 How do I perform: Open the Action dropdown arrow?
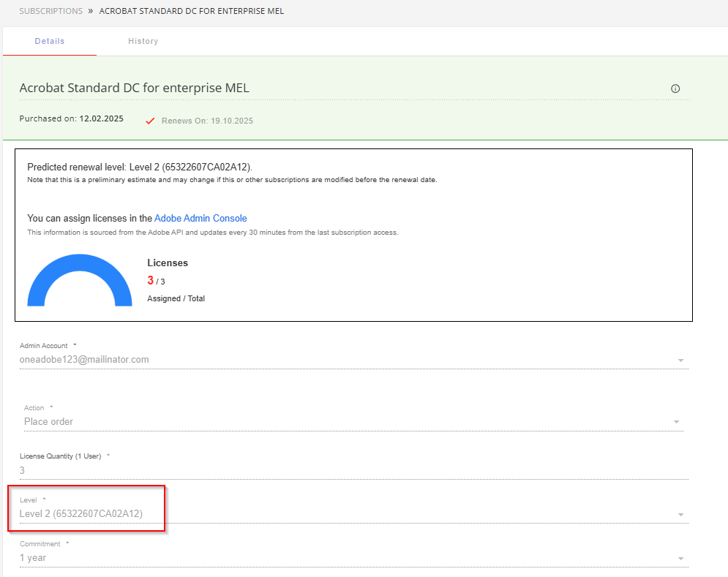[676, 422]
